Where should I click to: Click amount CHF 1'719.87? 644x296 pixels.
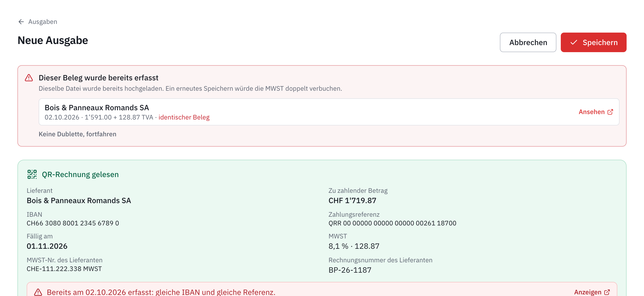click(352, 201)
